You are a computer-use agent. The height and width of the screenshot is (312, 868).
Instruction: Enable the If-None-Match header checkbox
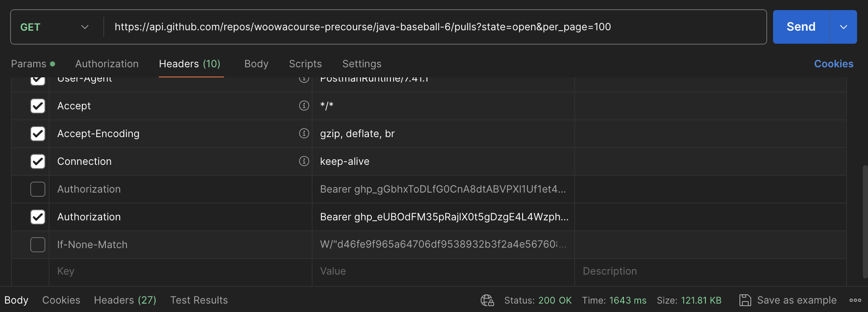[x=38, y=245]
